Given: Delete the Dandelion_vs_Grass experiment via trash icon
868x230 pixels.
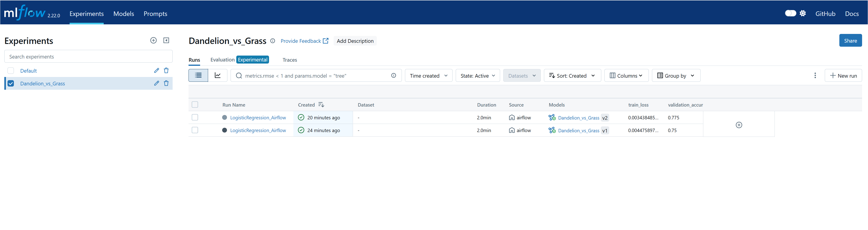Looking at the screenshot, I should 166,83.
